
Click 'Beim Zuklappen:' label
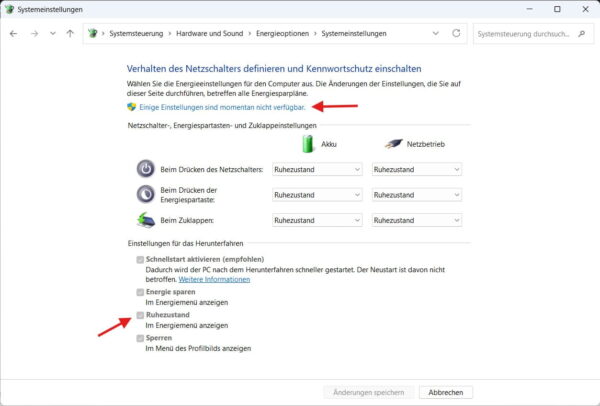[x=187, y=220]
